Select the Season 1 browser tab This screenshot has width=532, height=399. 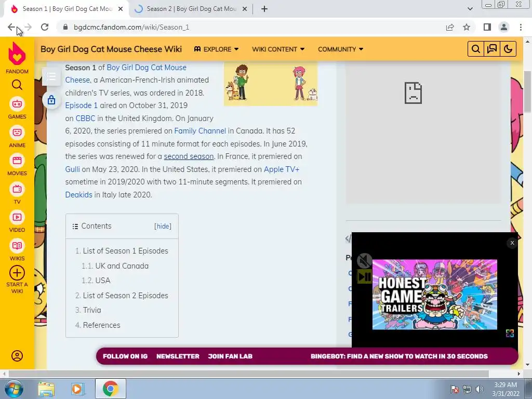click(66, 9)
